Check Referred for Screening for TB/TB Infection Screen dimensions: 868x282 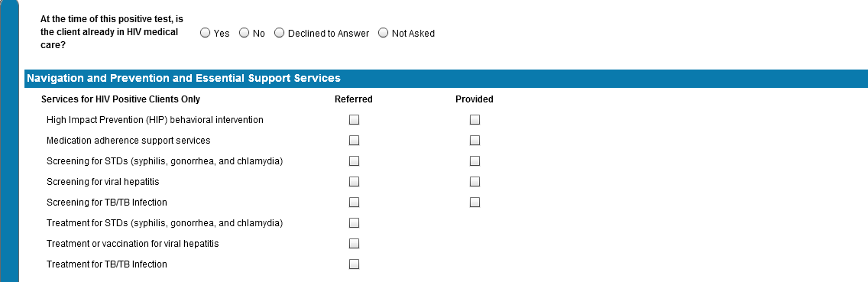354,203
